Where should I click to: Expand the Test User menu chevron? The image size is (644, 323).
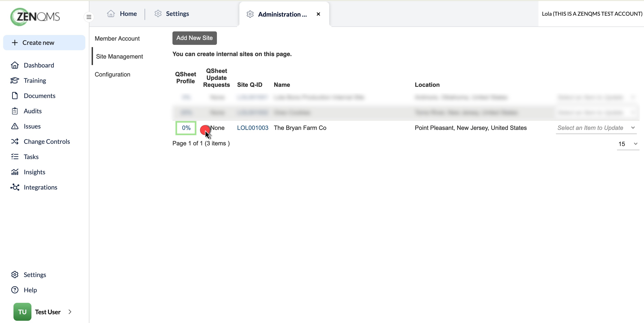pos(70,312)
